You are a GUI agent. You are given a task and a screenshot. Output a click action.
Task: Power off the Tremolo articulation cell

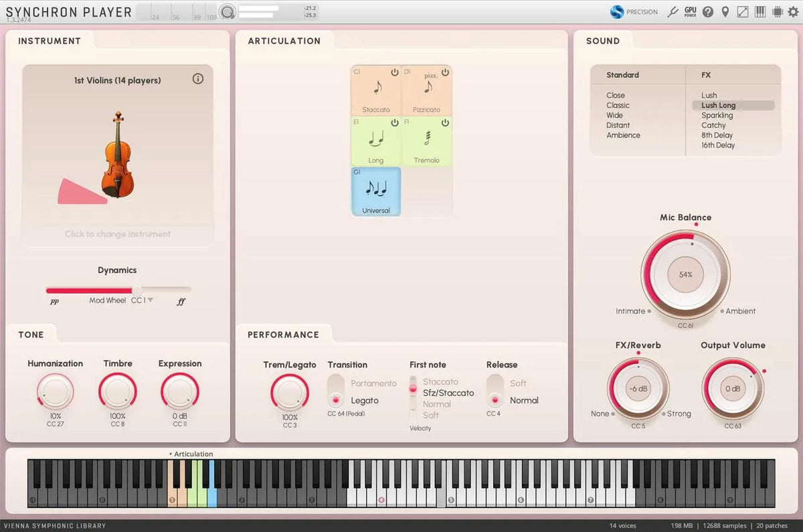coord(445,122)
